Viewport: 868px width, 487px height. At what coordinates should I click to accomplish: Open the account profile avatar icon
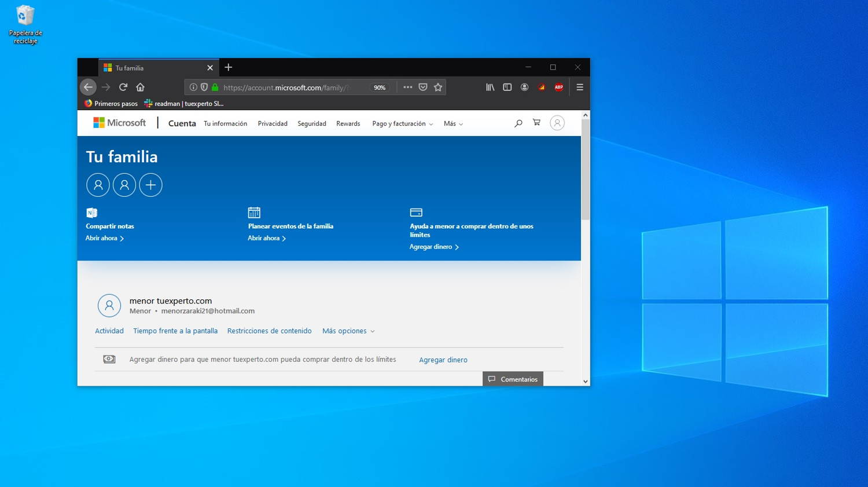pos(557,123)
